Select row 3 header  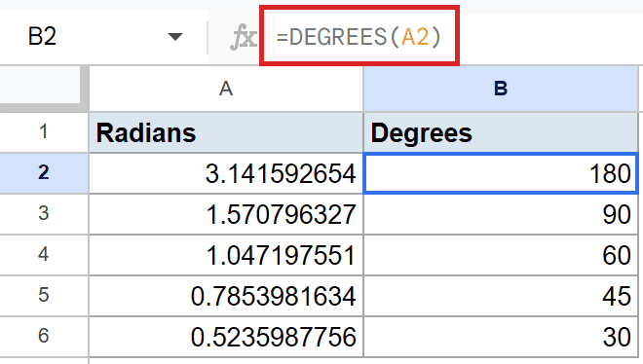point(44,214)
